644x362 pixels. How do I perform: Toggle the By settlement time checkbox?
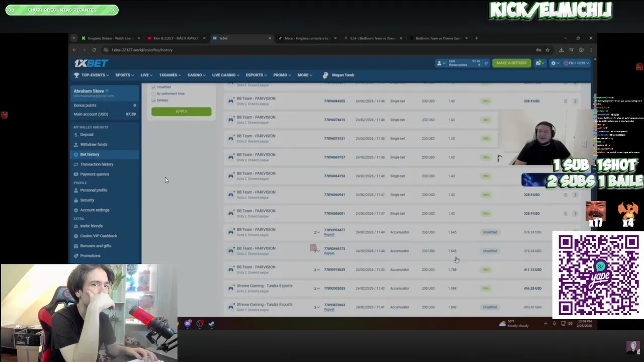click(x=153, y=94)
